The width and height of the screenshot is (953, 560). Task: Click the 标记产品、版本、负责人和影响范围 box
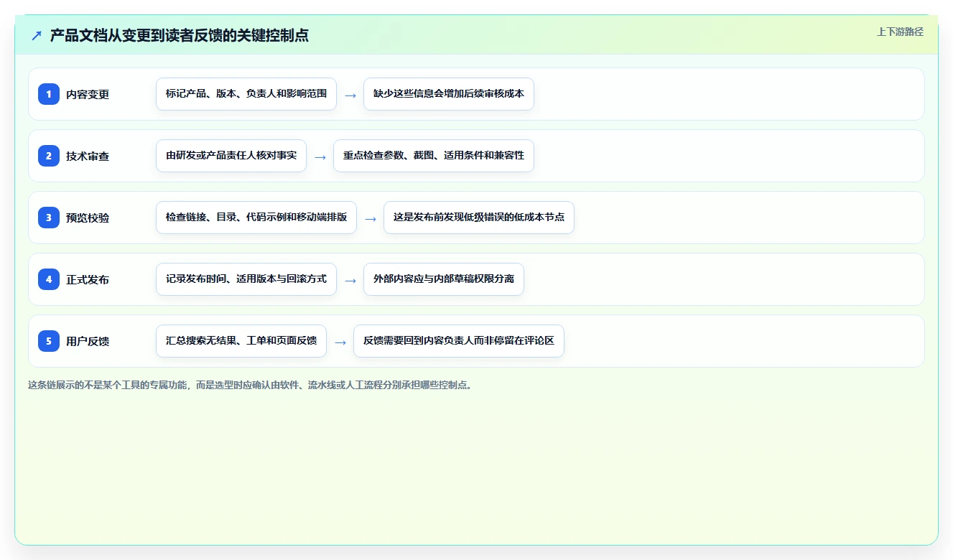click(x=246, y=94)
